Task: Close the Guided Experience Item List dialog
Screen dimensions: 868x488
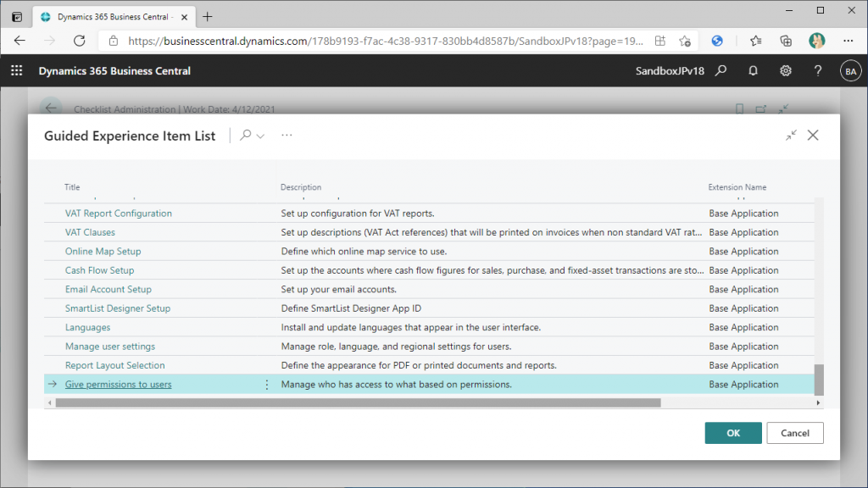Action: click(813, 135)
